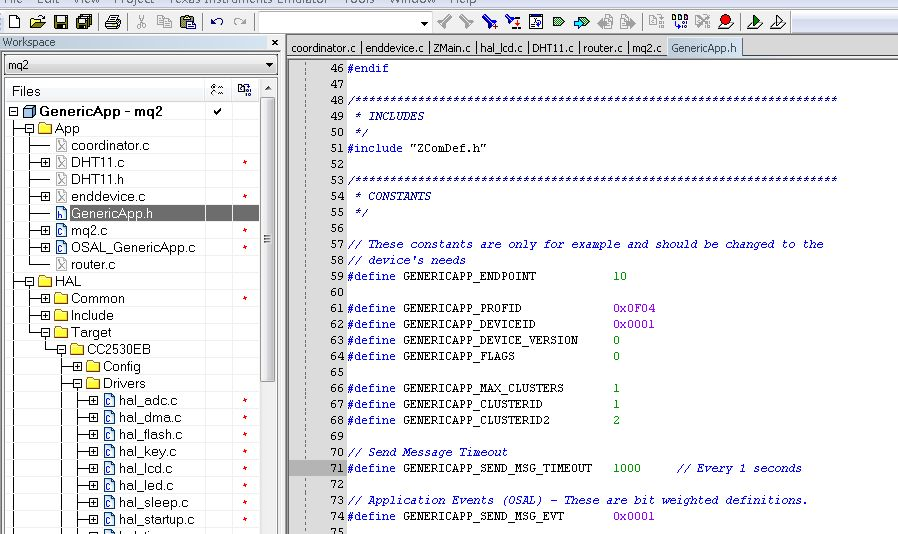The height and width of the screenshot is (534, 898).
Task: Click the Go To line icon
Action: pyautogui.click(x=535, y=22)
